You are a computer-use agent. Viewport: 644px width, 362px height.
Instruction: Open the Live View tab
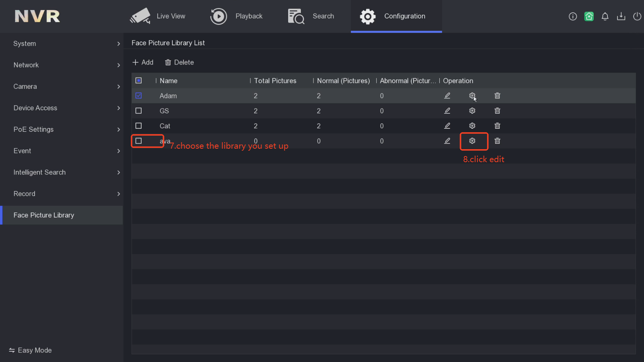pos(158,16)
